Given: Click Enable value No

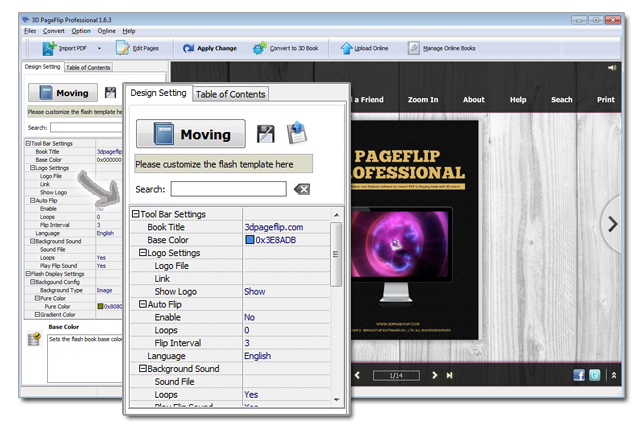Looking at the screenshot, I should pos(249,317).
